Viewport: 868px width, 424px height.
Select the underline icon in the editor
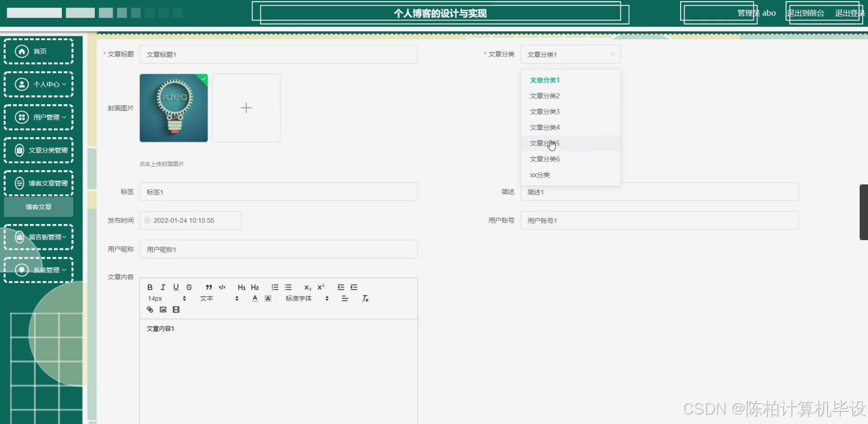176,287
